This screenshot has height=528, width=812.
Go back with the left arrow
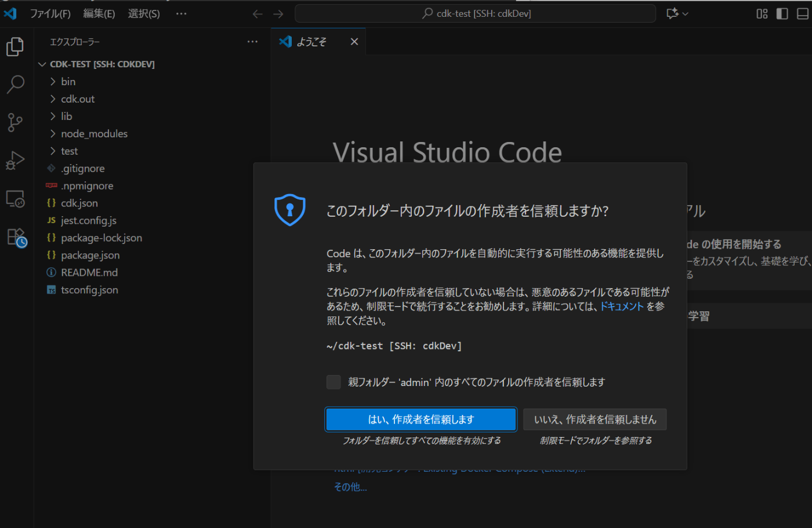pyautogui.click(x=258, y=14)
